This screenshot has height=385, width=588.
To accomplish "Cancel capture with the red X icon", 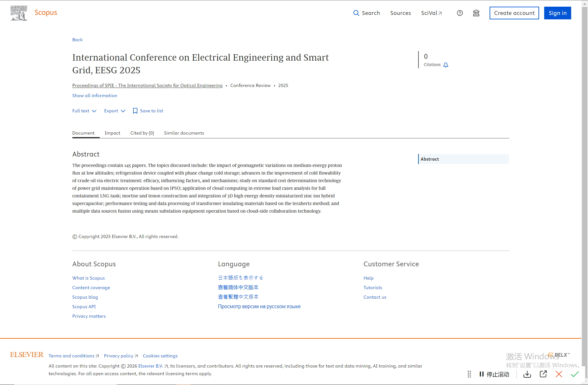I will (559, 374).
